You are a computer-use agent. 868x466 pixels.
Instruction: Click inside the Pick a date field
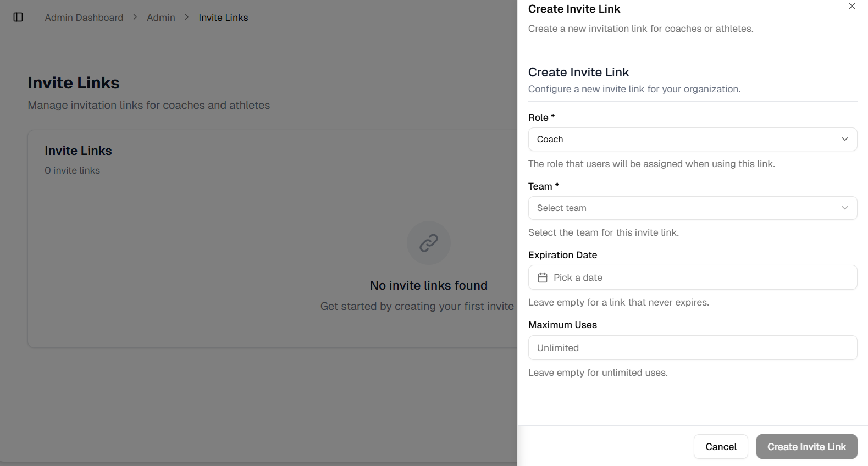click(605, 278)
